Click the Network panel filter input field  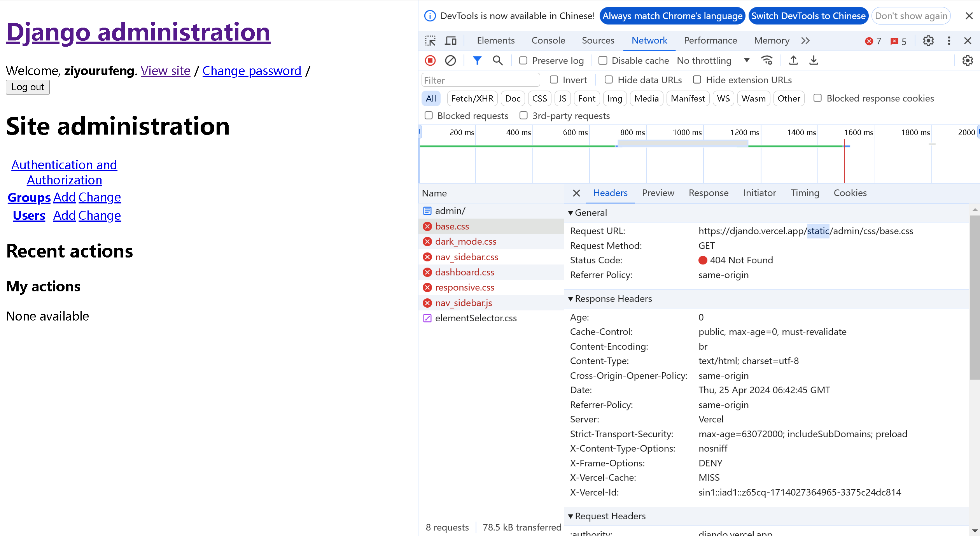coord(480,80)
